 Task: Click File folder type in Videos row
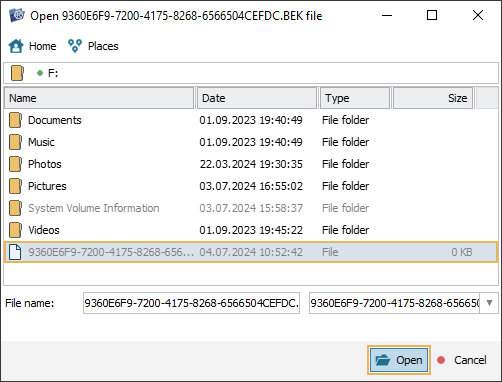point(345,230)
